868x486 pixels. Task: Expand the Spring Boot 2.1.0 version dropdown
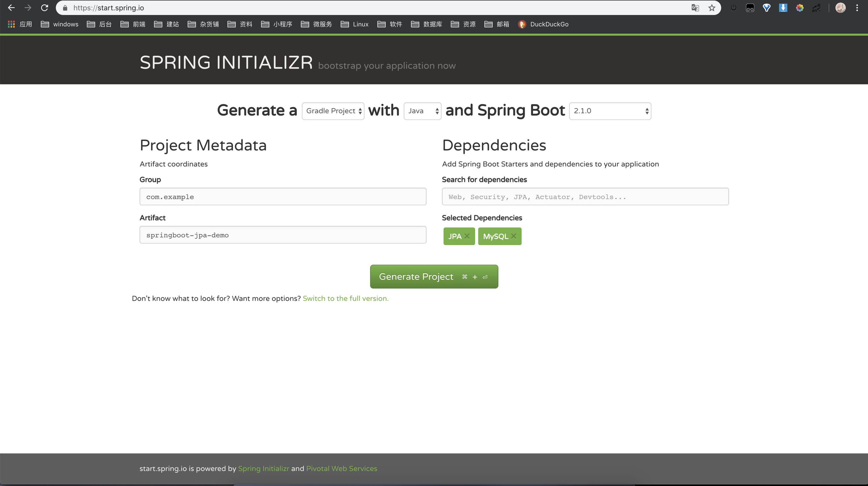point(610,111)
